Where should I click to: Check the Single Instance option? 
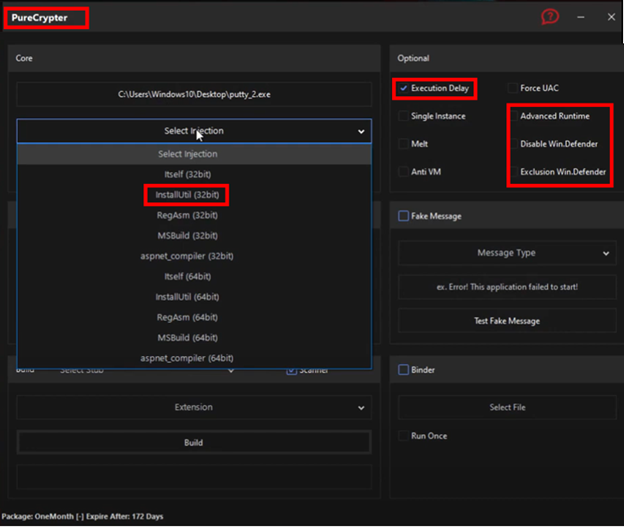click(404, 116)
